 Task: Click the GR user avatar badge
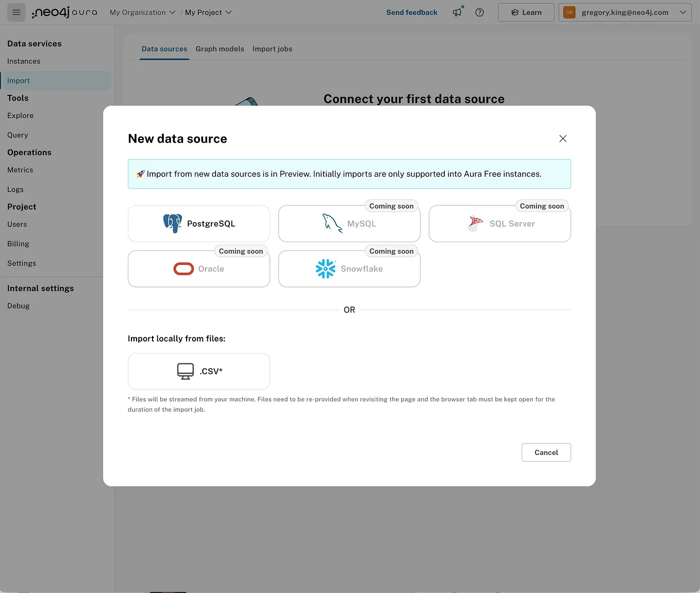point(569,12)
